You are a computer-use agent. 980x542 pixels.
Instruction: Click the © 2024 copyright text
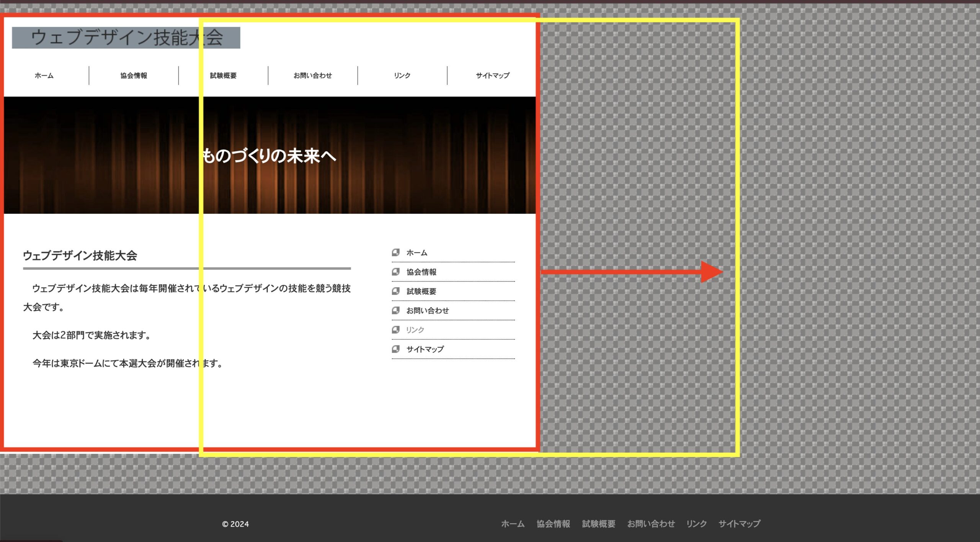pyautogui.click(x=235, y=524)
